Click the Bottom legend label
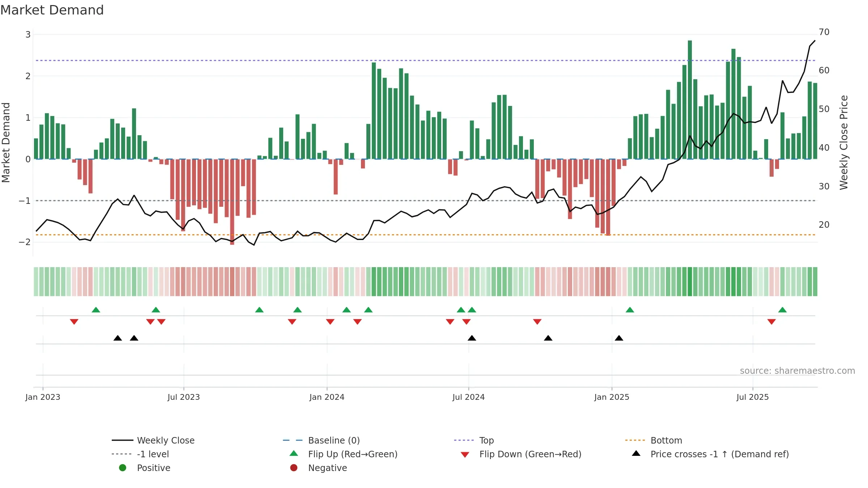This screenshot has height=488, width=868. click(x=666, y=440)
